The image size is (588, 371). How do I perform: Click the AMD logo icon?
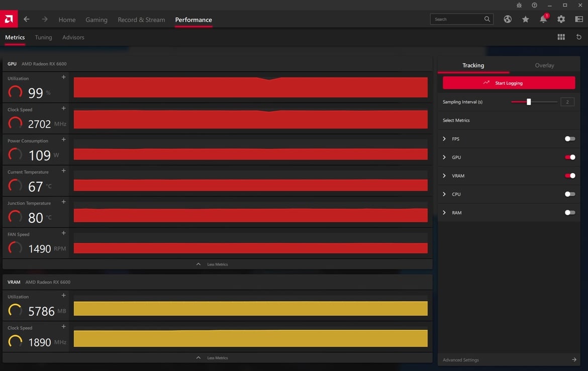9,19
